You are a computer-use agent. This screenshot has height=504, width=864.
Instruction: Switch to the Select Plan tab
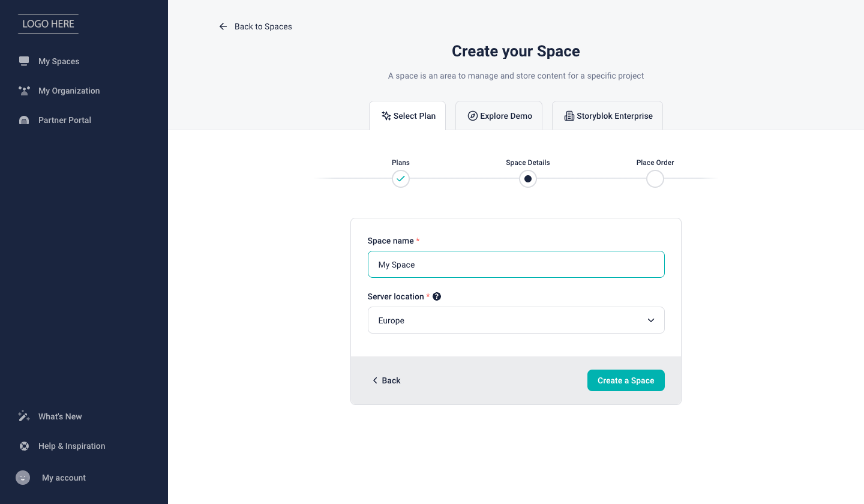tap(407, 116)
